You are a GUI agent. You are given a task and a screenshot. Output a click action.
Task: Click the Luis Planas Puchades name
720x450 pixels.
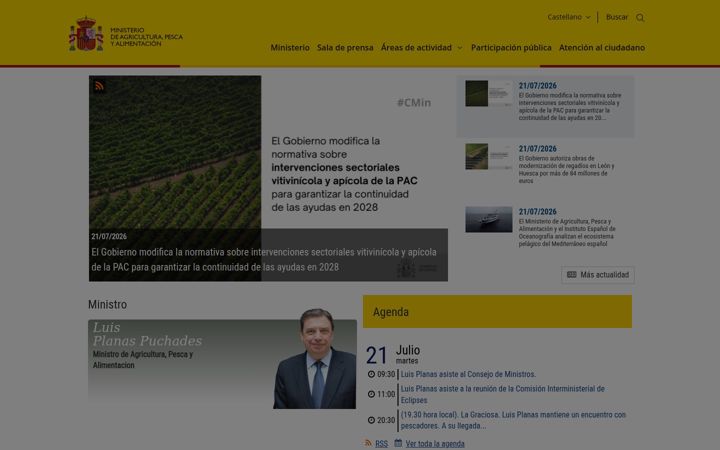[x=147, y=334]
